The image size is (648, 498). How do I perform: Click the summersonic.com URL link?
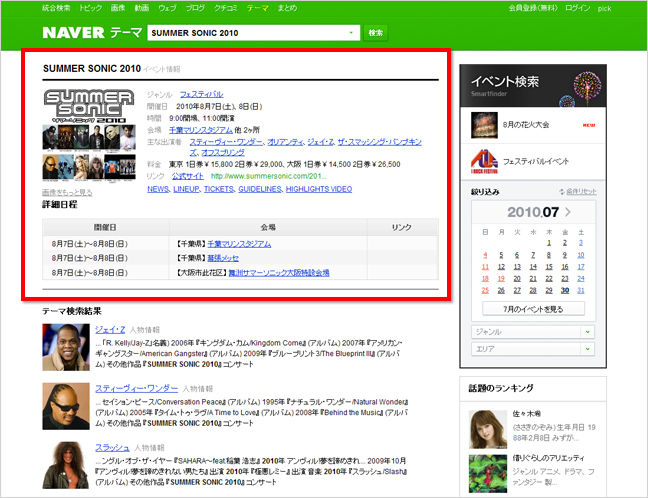269,176
